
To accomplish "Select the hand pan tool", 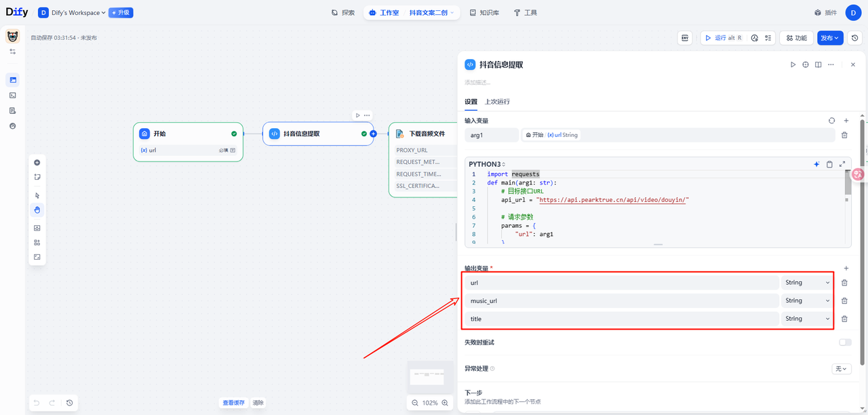I will 37,210.
